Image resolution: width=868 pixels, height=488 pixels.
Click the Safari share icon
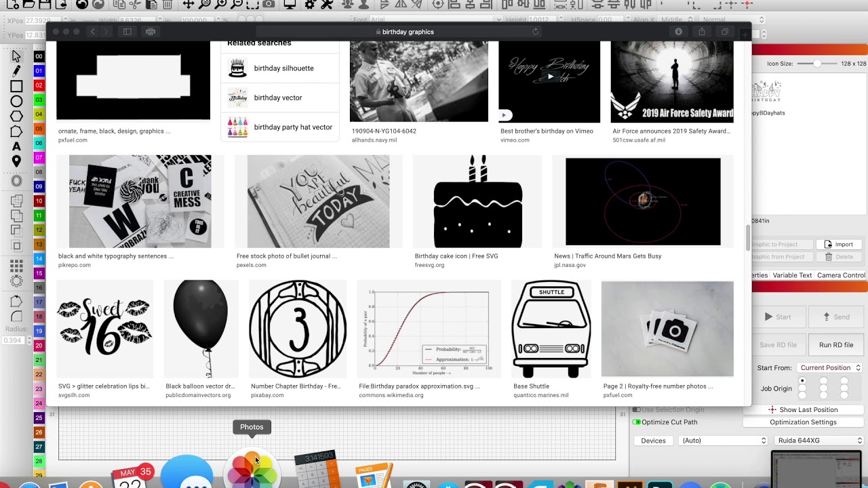702,32
